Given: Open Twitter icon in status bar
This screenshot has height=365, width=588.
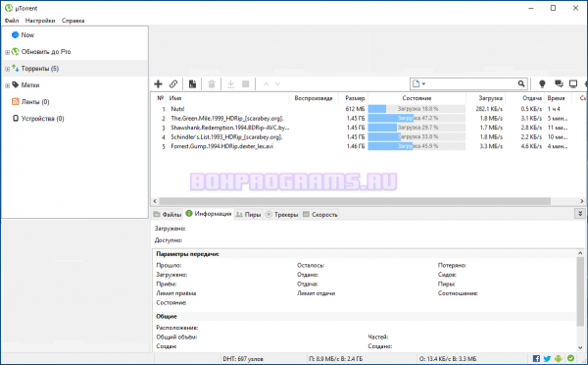Looking at the screenshot, I should point(547,358).
